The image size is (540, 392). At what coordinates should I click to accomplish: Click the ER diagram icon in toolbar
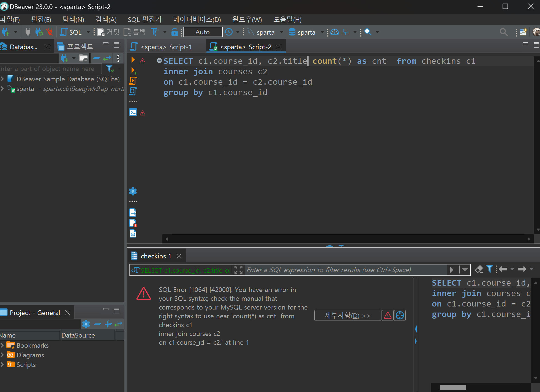(x=345, y=32)
